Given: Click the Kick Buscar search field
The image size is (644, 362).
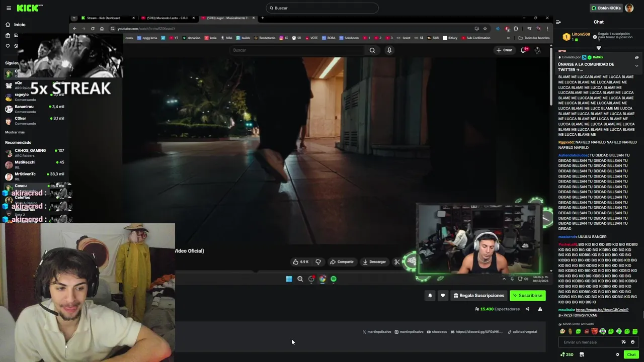Looking at the screenshot, I should (x=322, y=8).
